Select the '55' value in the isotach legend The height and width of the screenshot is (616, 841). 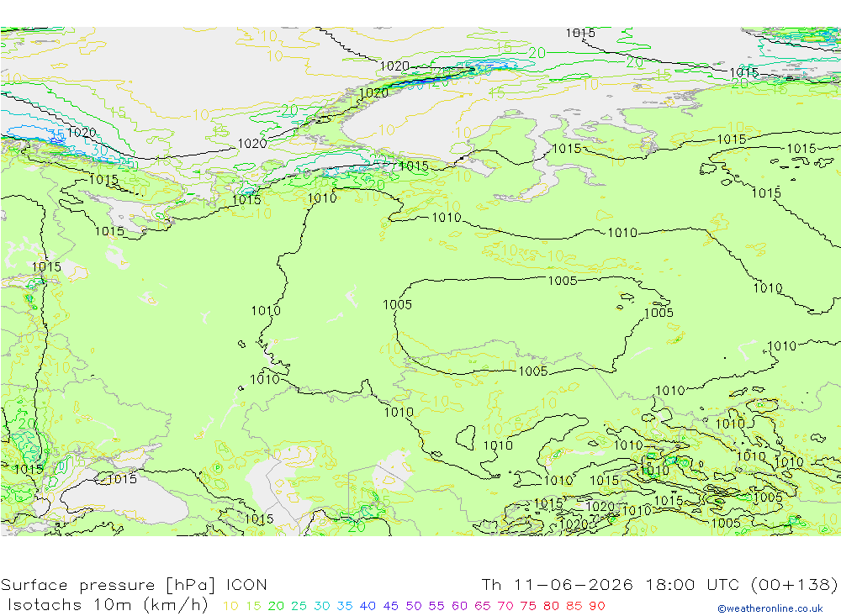(436, 606)
